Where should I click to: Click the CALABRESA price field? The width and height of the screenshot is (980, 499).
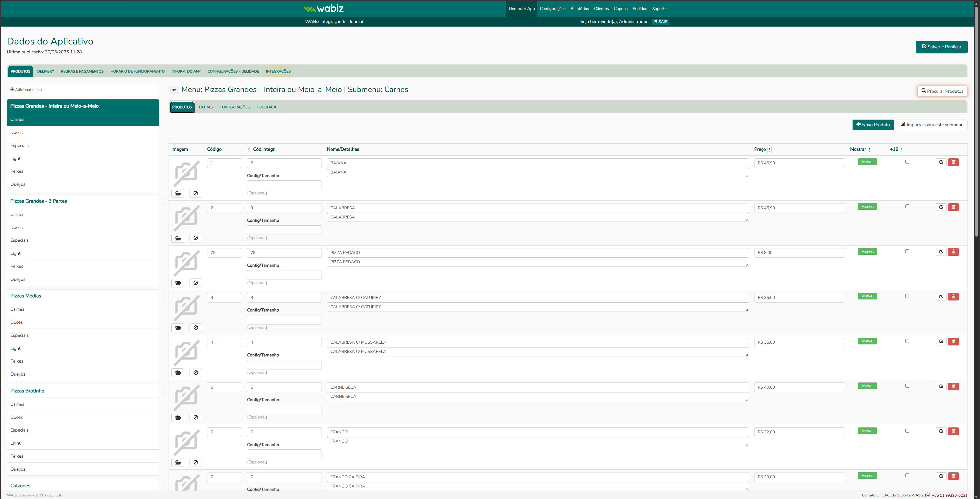(x=799, y=208)
